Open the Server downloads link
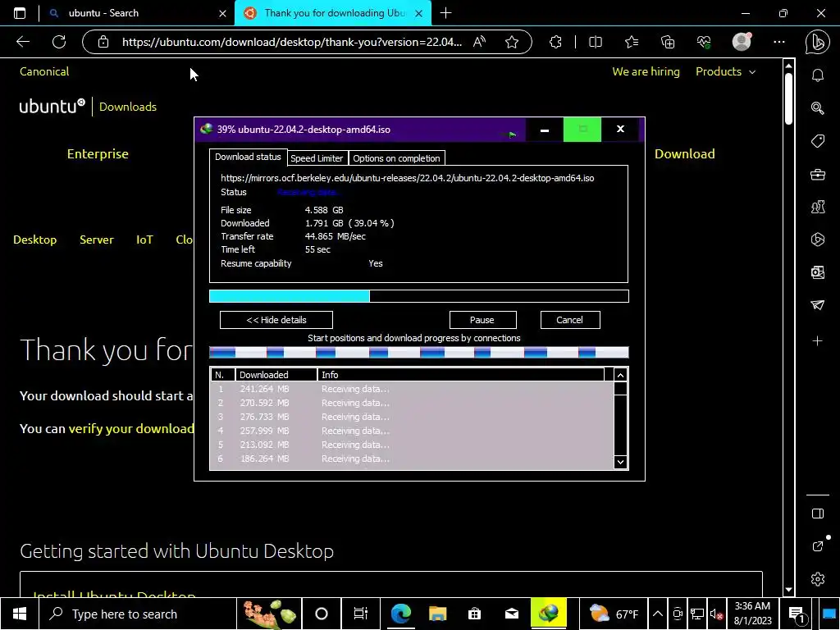 pyautogui.click(x=97, y=240)
